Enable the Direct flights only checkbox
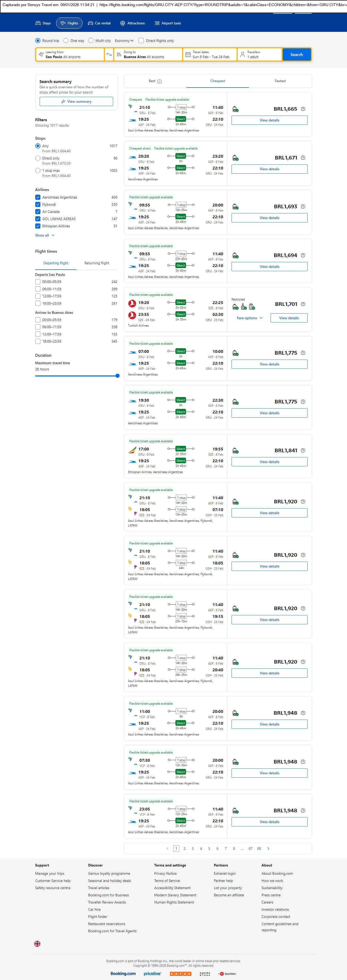 coord(141,41)
